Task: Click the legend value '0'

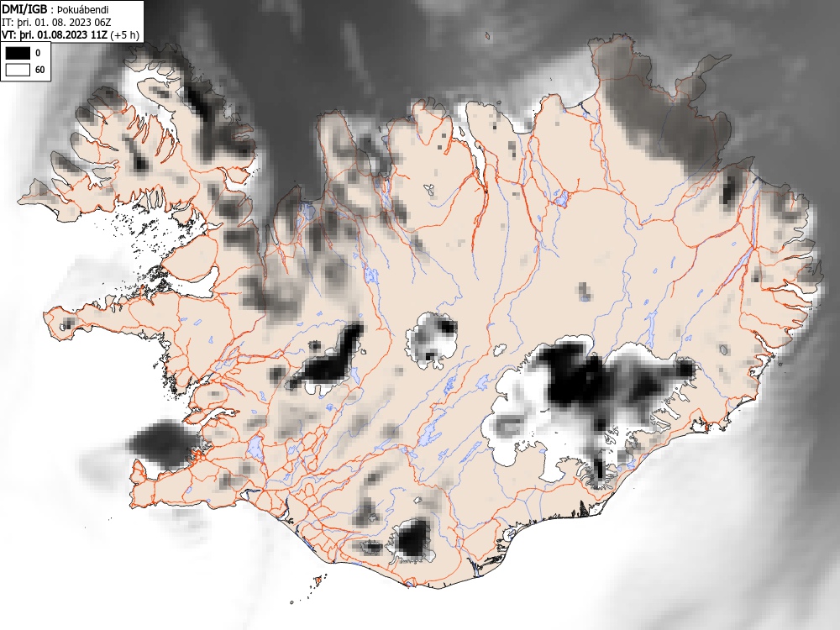Action: (38, 53)
